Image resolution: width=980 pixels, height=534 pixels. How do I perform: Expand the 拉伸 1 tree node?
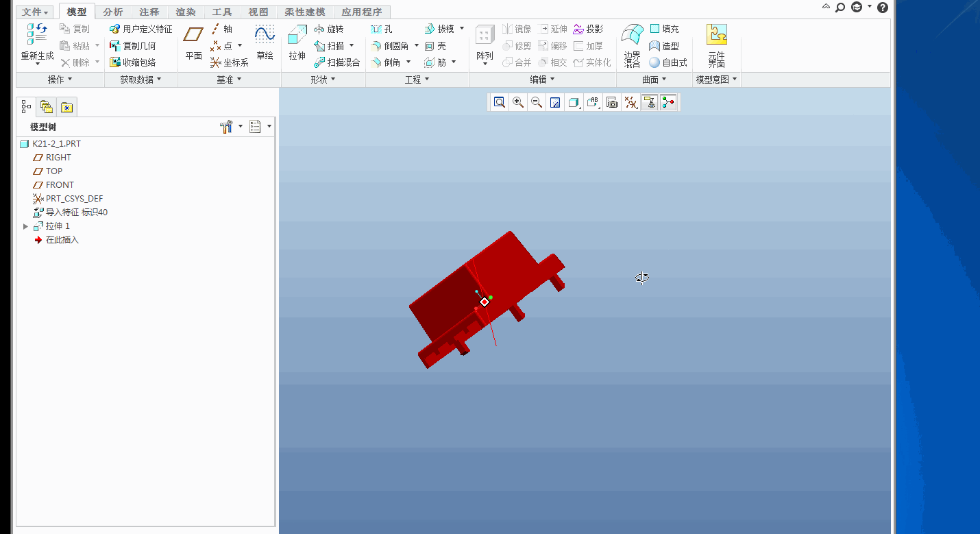pyautogui.click(x=26, y=226)
